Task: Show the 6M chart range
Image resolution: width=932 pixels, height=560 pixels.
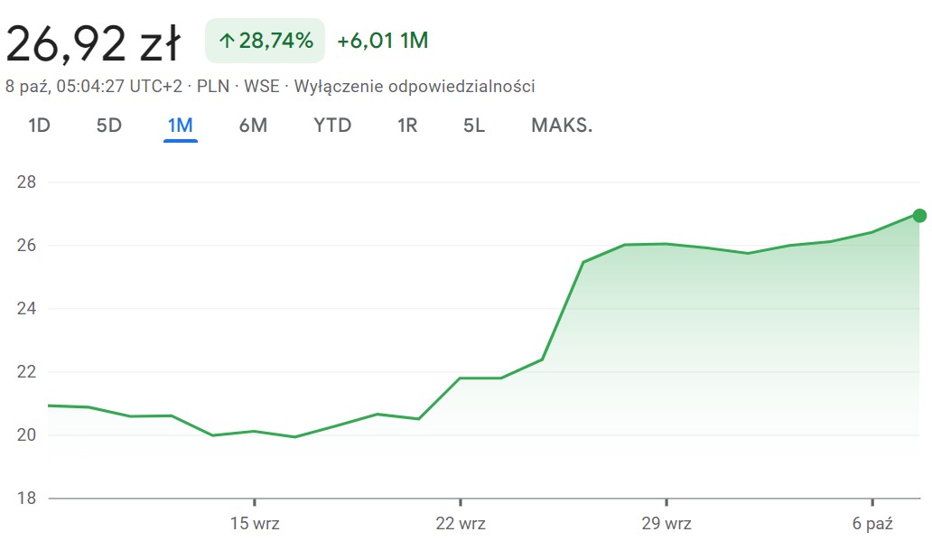Action: click(x=253, y=126)
